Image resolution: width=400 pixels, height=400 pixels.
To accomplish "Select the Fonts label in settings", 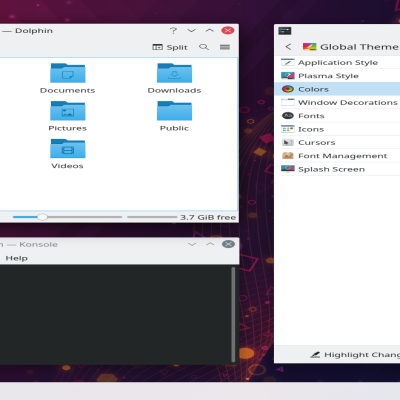I will (311, 116).
